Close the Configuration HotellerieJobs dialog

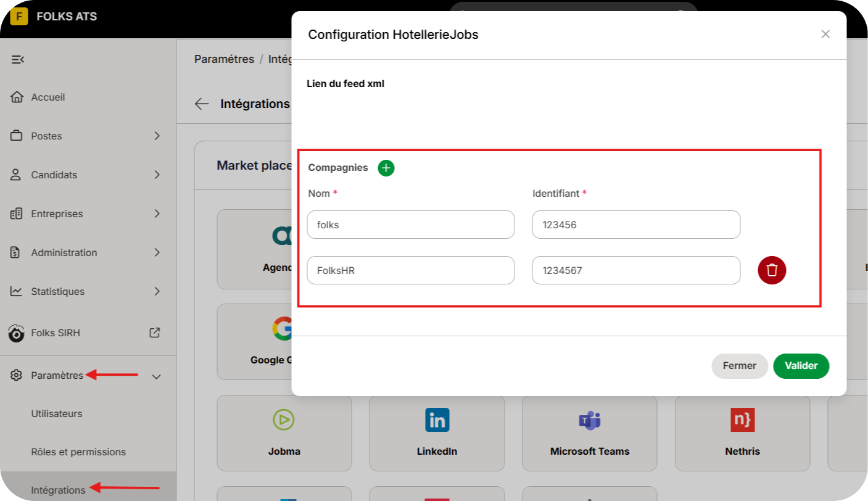825,35
